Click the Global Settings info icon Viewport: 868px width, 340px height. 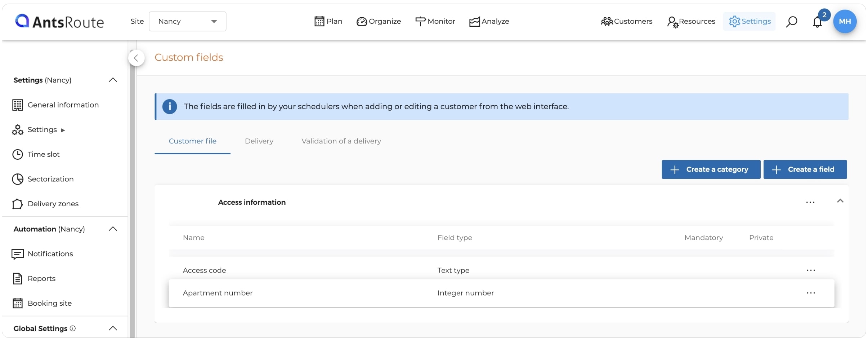click(x=73, y=328)
